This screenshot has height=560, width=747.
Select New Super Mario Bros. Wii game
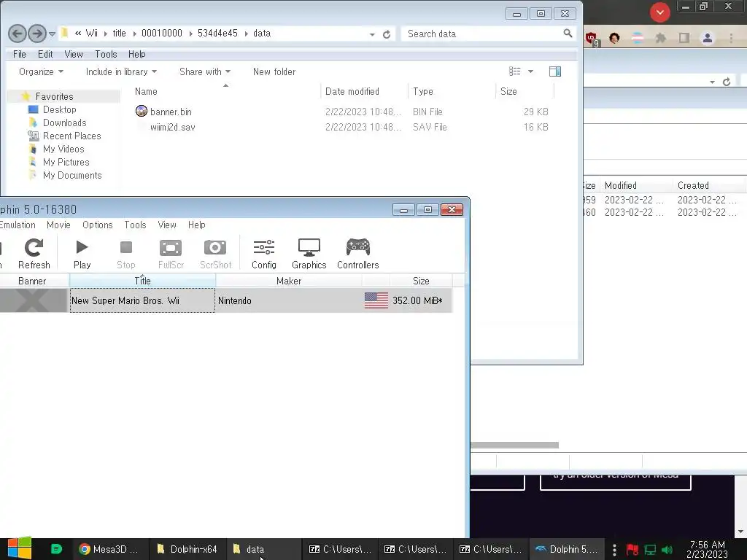click(226, 300)
